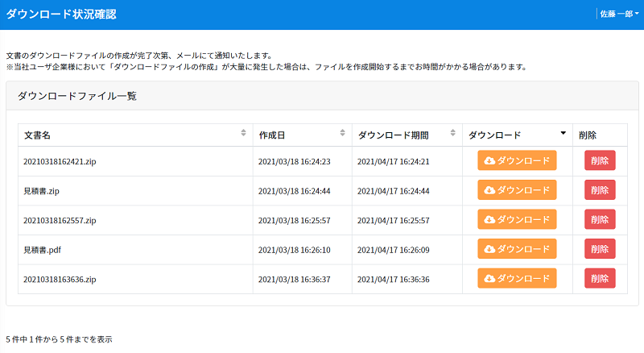Click cloud download icon for 20210318163636.zip

[x=489, y=279]
